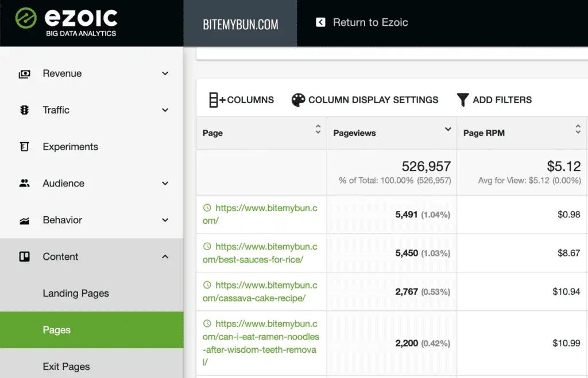The height and width of the screenshot is (378, 588).
Task: Click the Traffic light icon in sidebar
Action: pos(24,110)
